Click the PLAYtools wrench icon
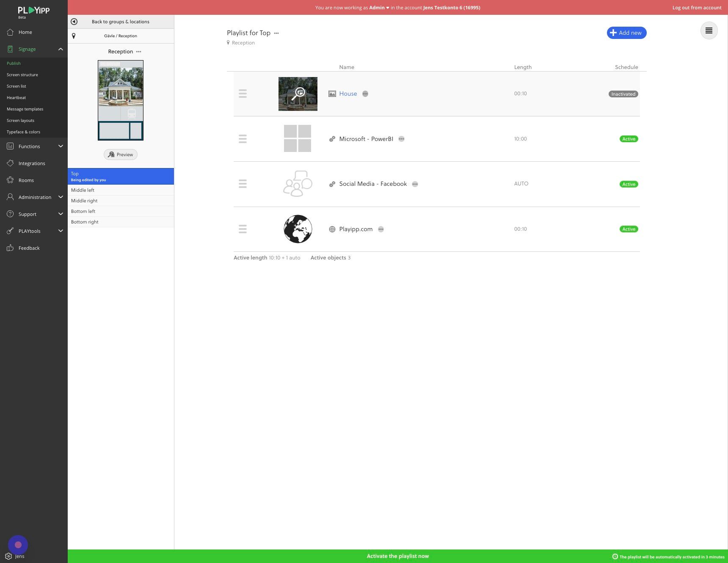Screen dimensions: 728x563 coord(10,231)
